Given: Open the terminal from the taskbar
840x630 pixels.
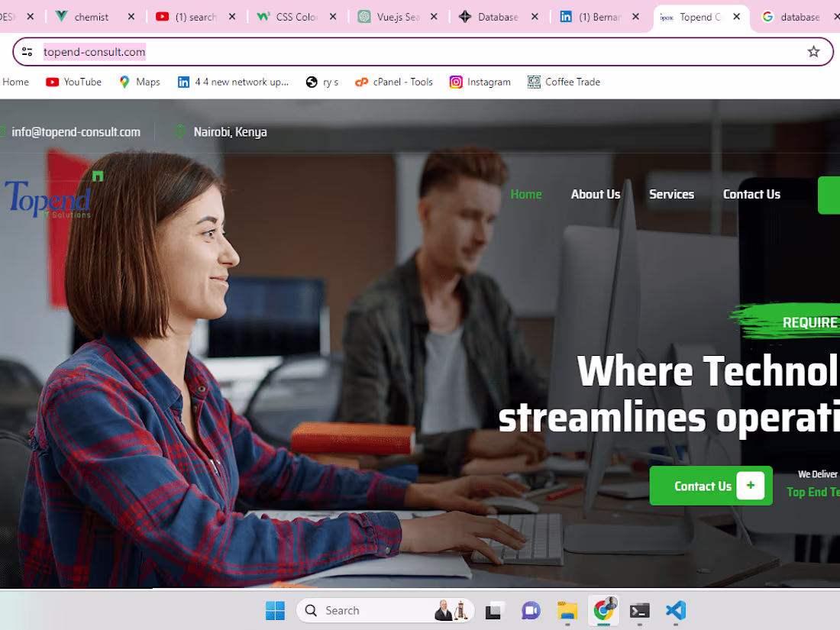Looking at the screenshot, I should click(x=639, y=610).
